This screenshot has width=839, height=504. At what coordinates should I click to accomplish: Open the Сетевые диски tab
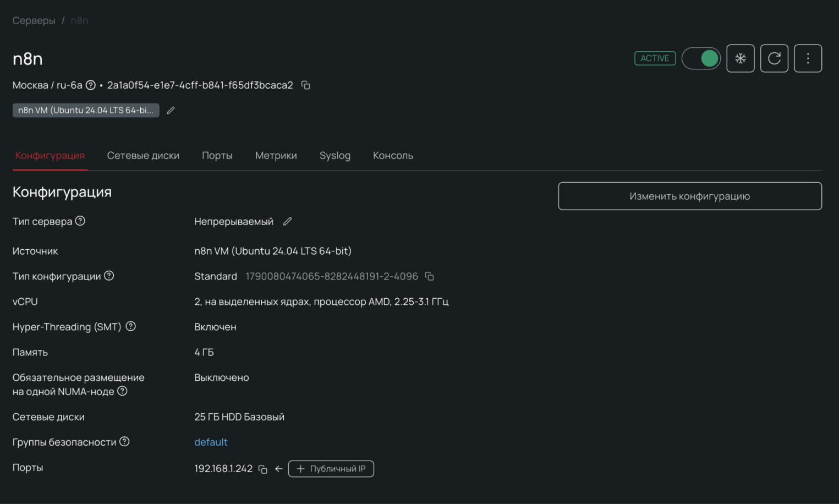(143, 156)
